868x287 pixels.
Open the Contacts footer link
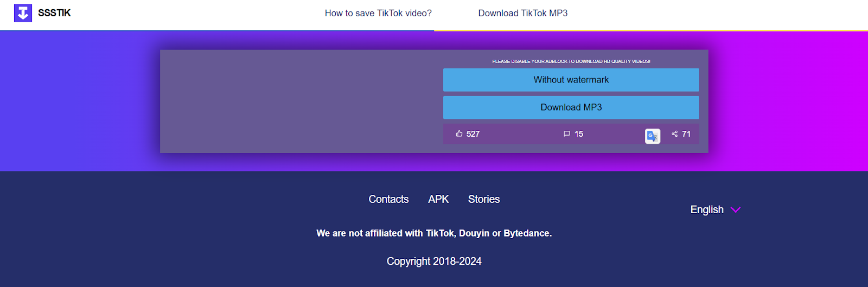click(x=388, y=199)
